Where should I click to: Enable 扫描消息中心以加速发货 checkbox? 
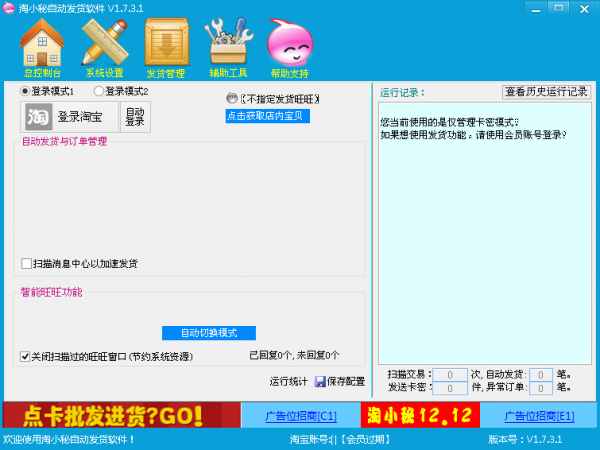point(26,264)
